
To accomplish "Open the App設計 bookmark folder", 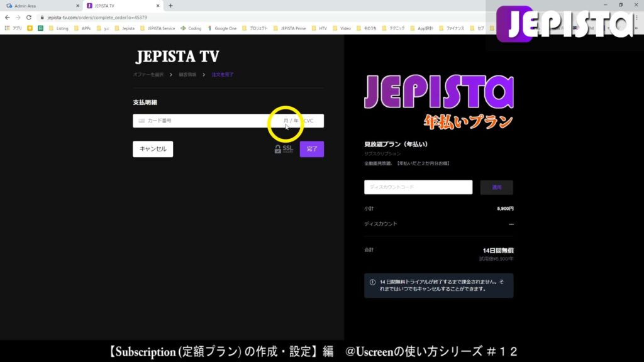I will (421, 28).
